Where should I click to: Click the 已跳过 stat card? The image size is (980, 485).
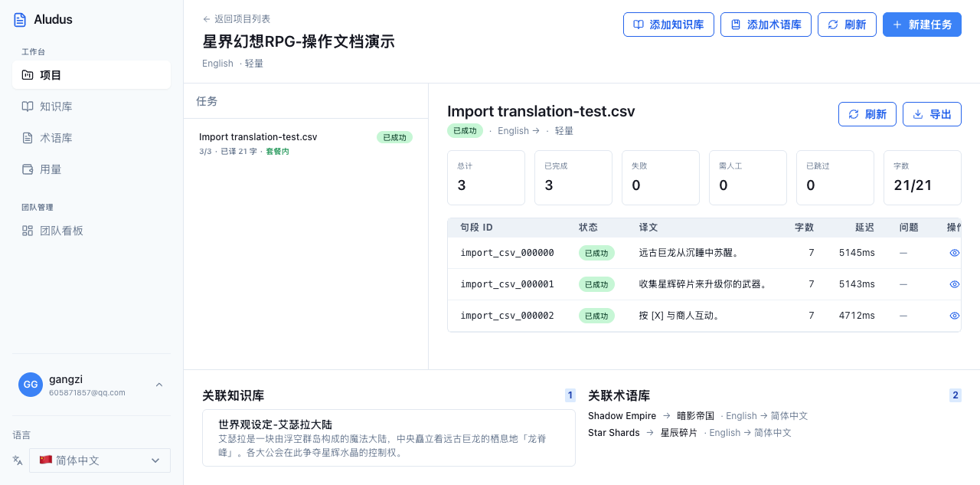click(x=835, y=178)
